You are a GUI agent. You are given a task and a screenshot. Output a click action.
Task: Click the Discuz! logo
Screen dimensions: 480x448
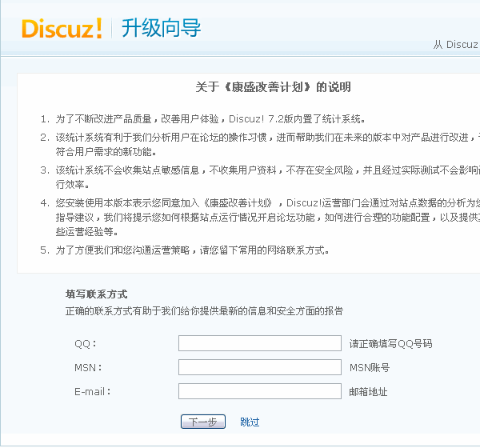click(62, 29)
